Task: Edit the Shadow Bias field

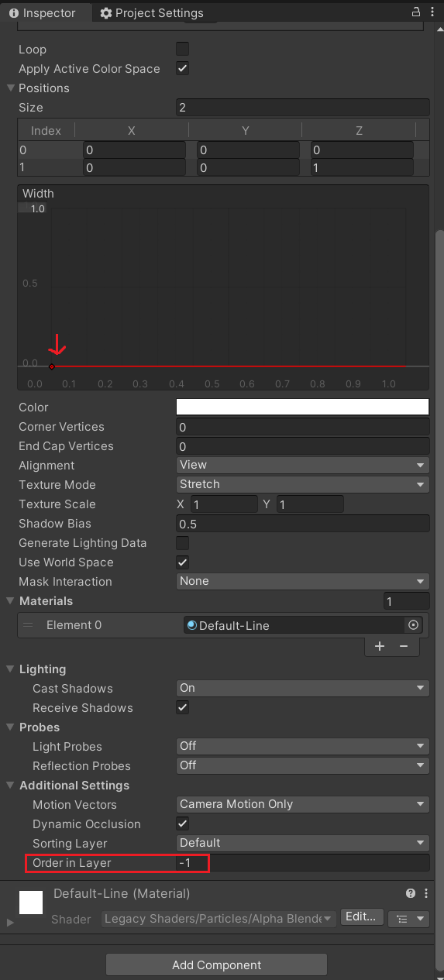Action: [x=303, y=524]
